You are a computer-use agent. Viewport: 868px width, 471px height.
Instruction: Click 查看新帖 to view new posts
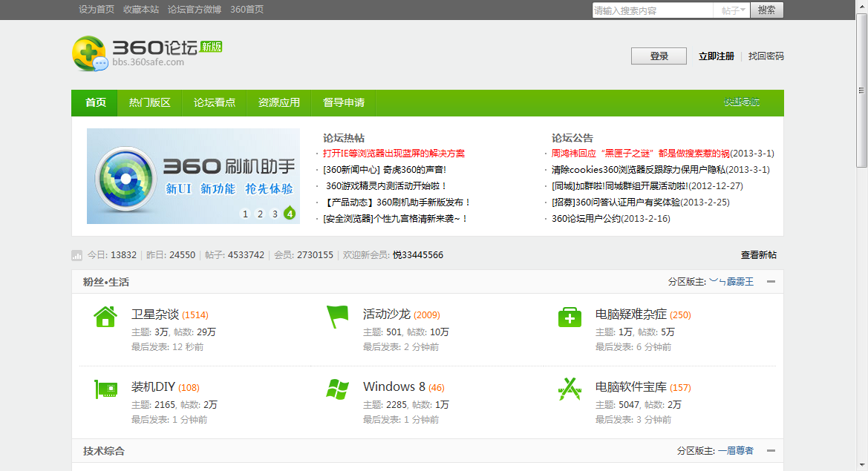(758, 255)
